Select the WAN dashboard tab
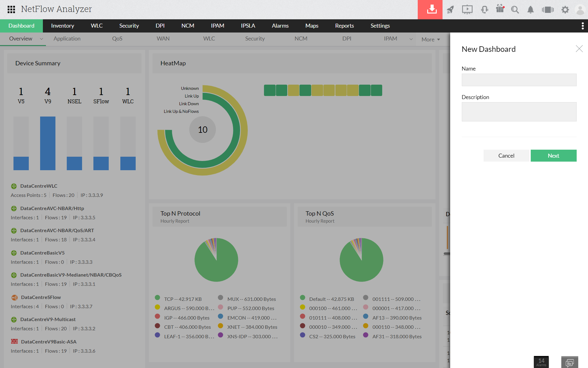The width and height of the screenshot is (588, 368). pos(163,39)
